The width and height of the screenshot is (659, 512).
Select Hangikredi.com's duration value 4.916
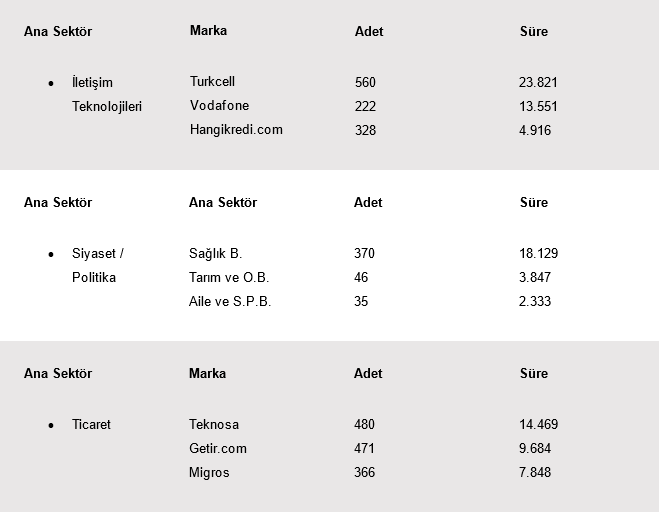[x=535, y=131]
